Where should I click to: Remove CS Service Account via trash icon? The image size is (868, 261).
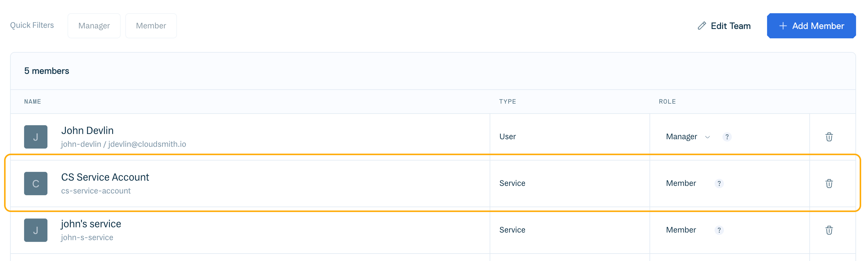click(x=829, y=183)
